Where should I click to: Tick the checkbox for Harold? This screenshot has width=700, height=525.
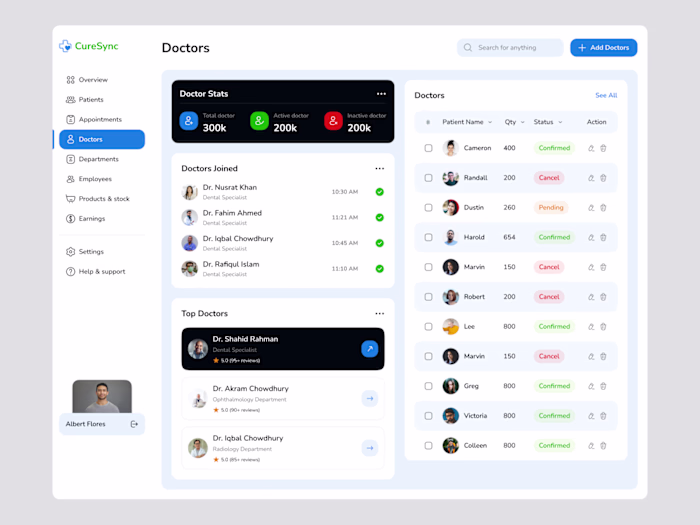point(428,238)
